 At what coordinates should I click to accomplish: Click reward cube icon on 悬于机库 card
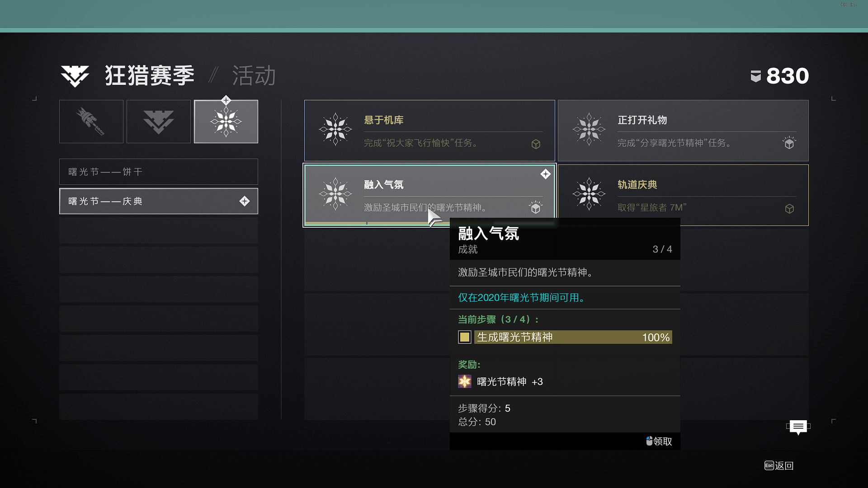point(536,144)
